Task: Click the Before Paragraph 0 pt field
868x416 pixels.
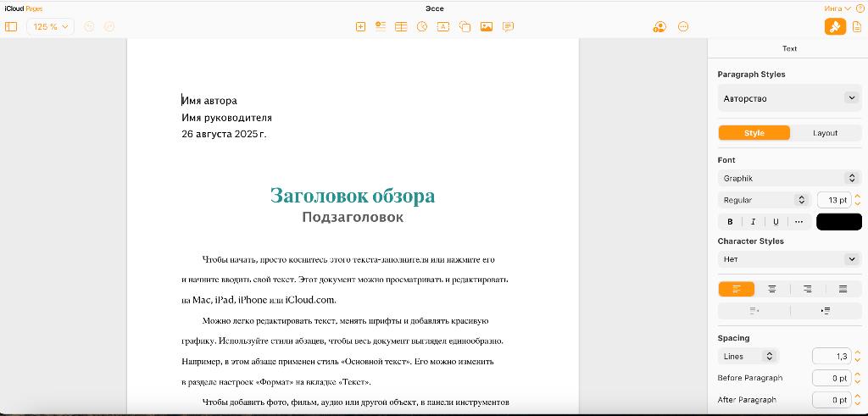Action: [x=832, y=378]
